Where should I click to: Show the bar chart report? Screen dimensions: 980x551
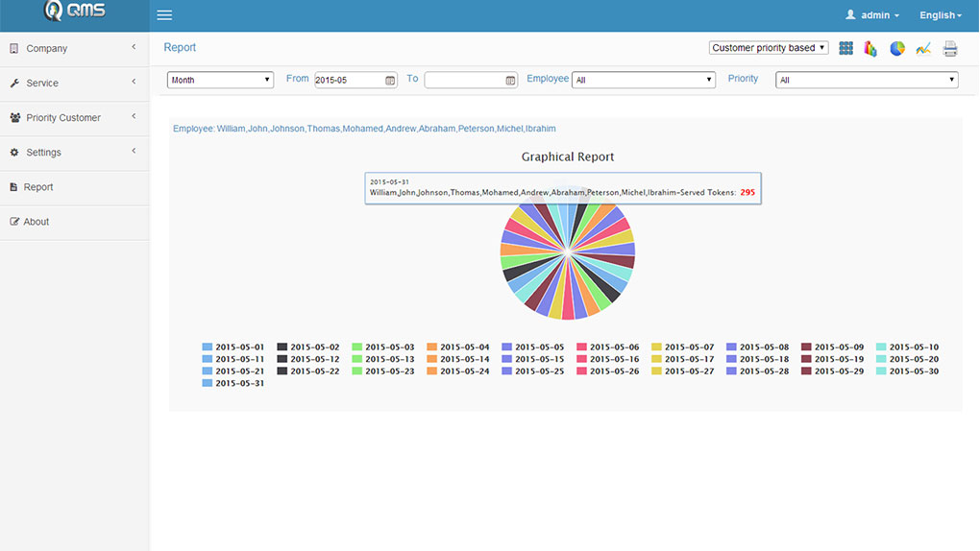point(870,48)
